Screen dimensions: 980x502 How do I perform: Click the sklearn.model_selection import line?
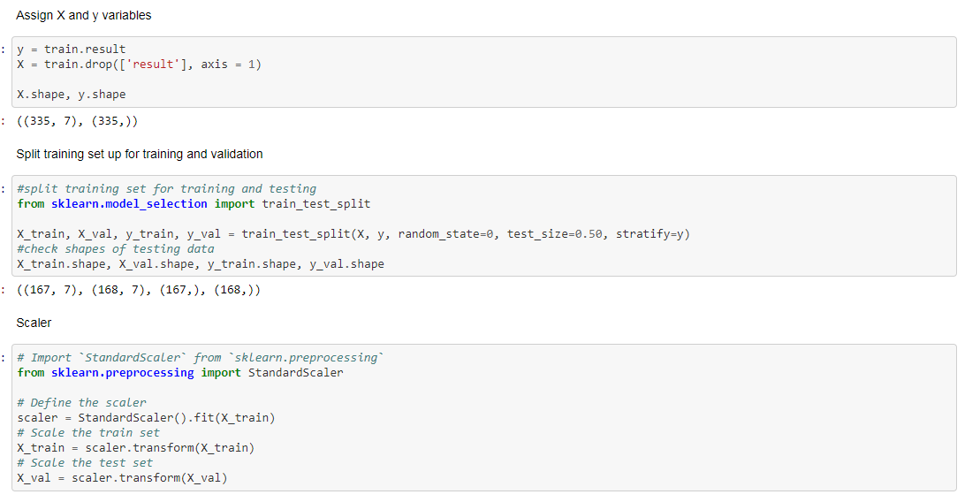tap(194, 204)
